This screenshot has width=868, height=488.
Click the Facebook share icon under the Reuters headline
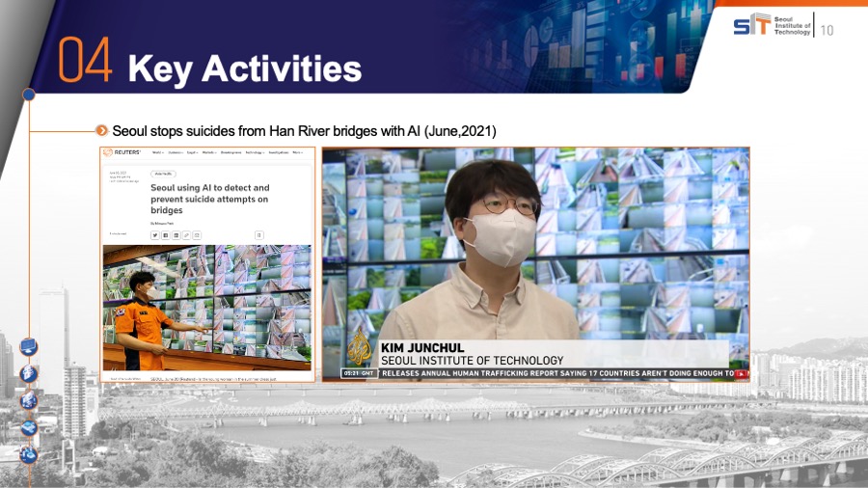tap(166, 235)
